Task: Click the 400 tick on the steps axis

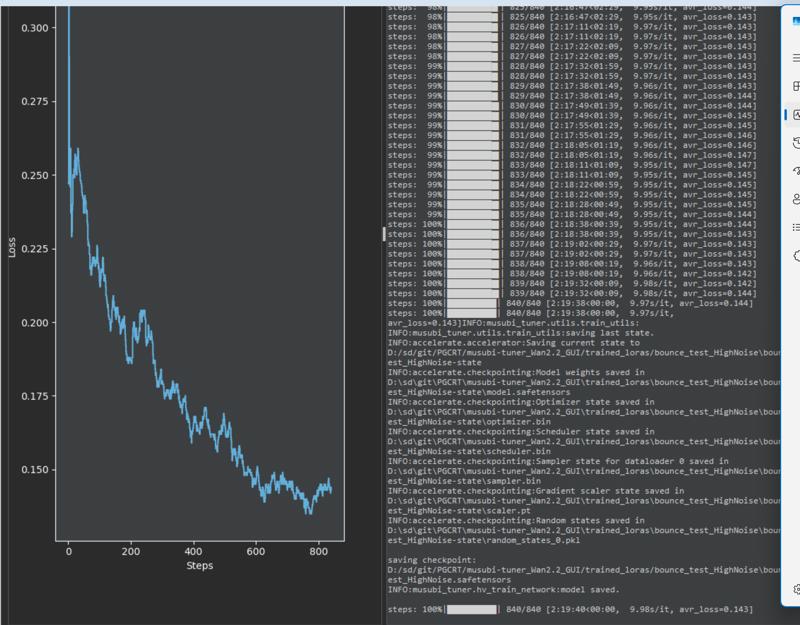Action: (x=193, y=552)
